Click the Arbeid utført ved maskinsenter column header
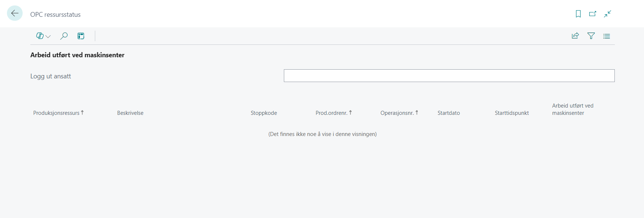This screenshot has width=644, height=218. coord(572,109)
